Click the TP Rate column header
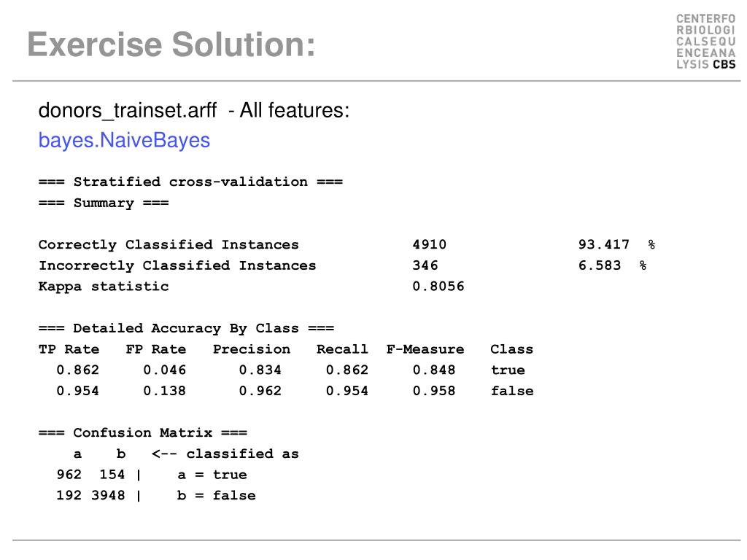The image size is (747, 560). pyautogui.click(x=69, y=349)
